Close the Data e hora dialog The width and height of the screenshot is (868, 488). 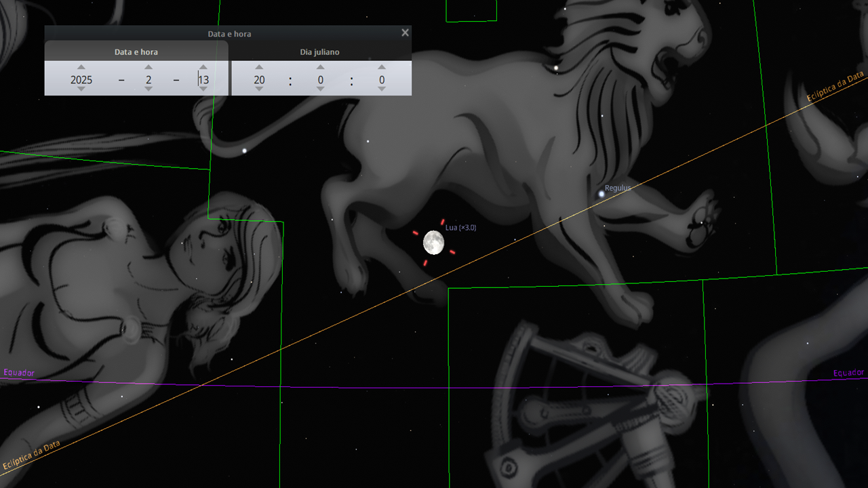[405, 33]
